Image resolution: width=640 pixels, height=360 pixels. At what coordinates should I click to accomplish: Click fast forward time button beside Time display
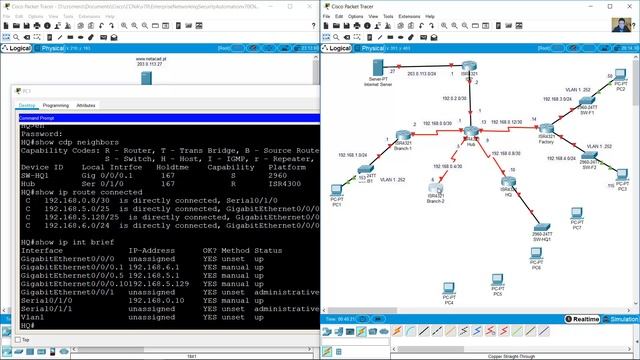(x=378, y=319)
